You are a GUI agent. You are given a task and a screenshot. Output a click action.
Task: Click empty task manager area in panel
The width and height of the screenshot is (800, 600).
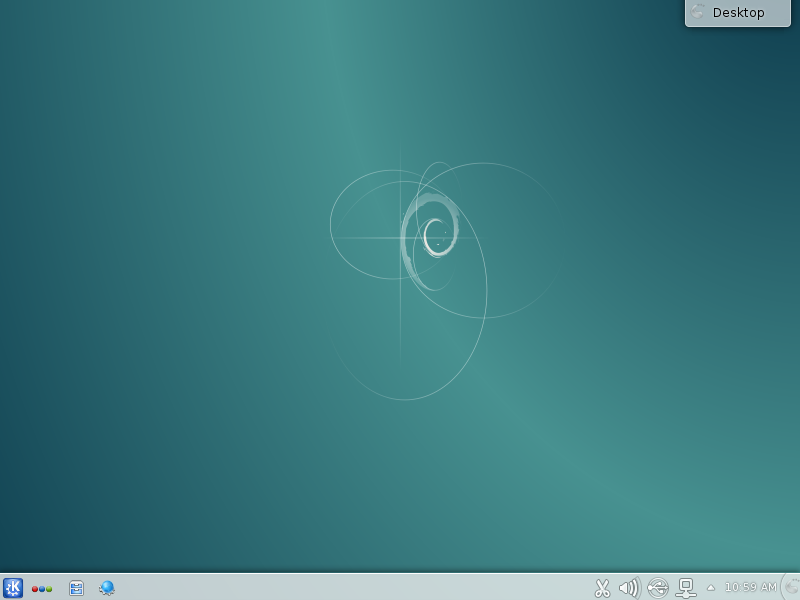(350, 588)
